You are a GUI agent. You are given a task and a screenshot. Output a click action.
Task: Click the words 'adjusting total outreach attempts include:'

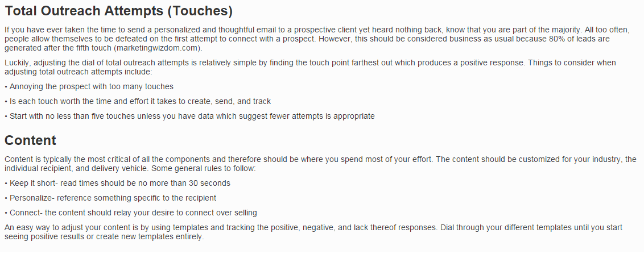[79, 72]
